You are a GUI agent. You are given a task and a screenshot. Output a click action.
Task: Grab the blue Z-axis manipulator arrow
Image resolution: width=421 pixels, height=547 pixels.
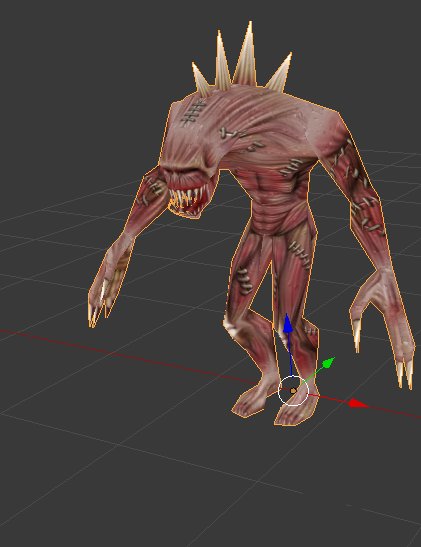[x=287, y=324]
